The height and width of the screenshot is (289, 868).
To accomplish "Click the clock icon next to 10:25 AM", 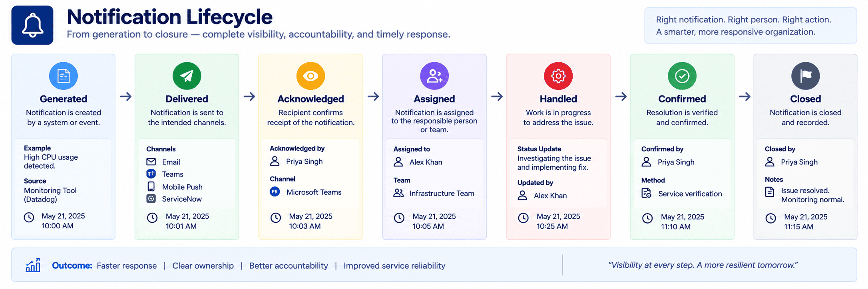I will pyautogui.click(x=523, y=218).
